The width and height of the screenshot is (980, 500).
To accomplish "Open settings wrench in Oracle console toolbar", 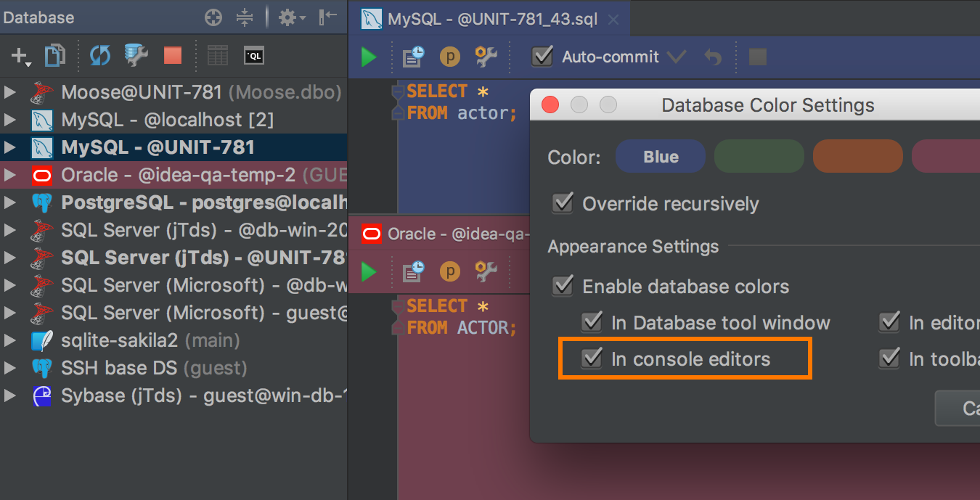I will [486, 271].
